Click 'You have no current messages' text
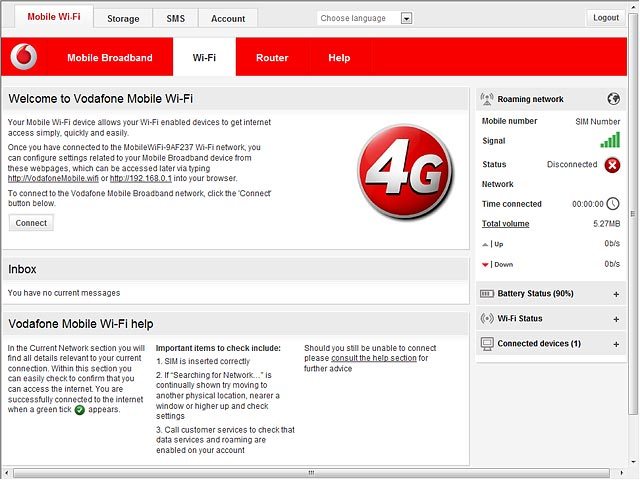The width and height of the screenshot is (640, 480). (x=64, y=293)
